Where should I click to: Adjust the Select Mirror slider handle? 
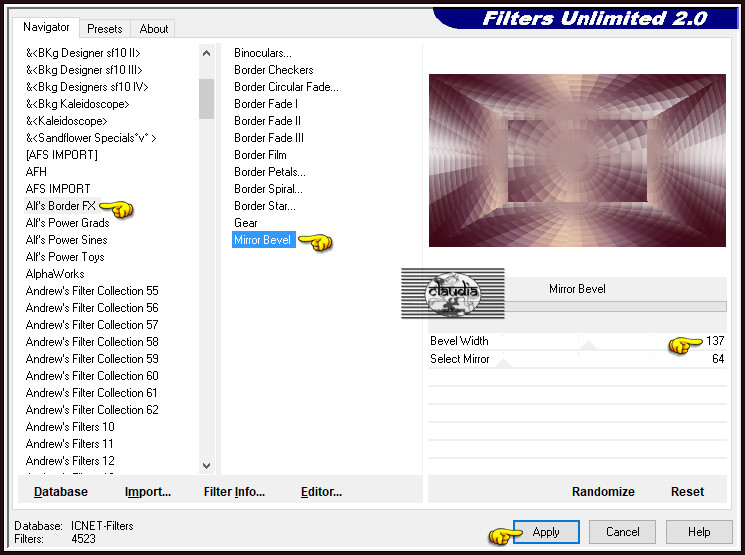[504, 364]
